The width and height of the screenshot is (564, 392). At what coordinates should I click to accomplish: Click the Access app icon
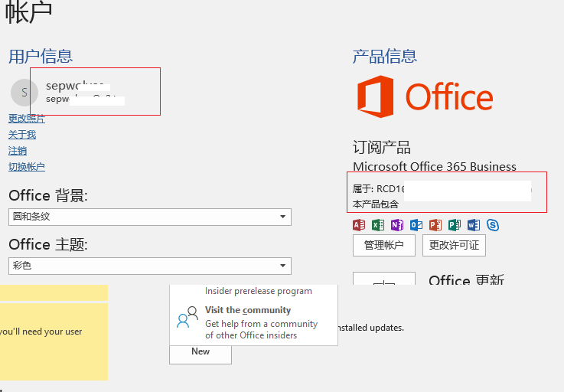point(359,225)
